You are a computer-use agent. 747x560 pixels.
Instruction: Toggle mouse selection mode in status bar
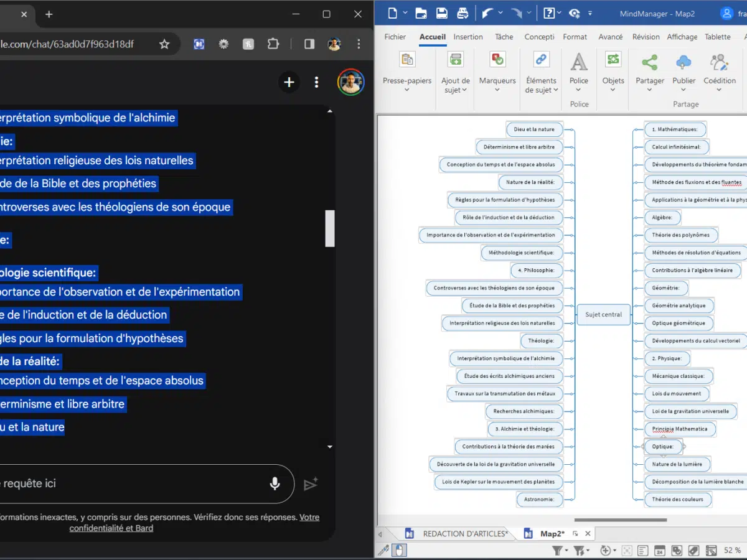[398, 550]
